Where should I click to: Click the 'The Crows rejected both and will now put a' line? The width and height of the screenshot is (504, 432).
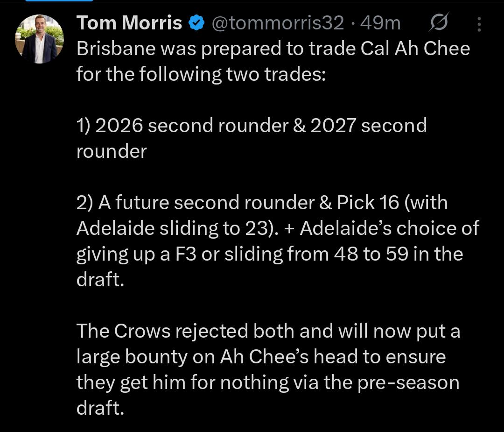[x=268, y=331]
